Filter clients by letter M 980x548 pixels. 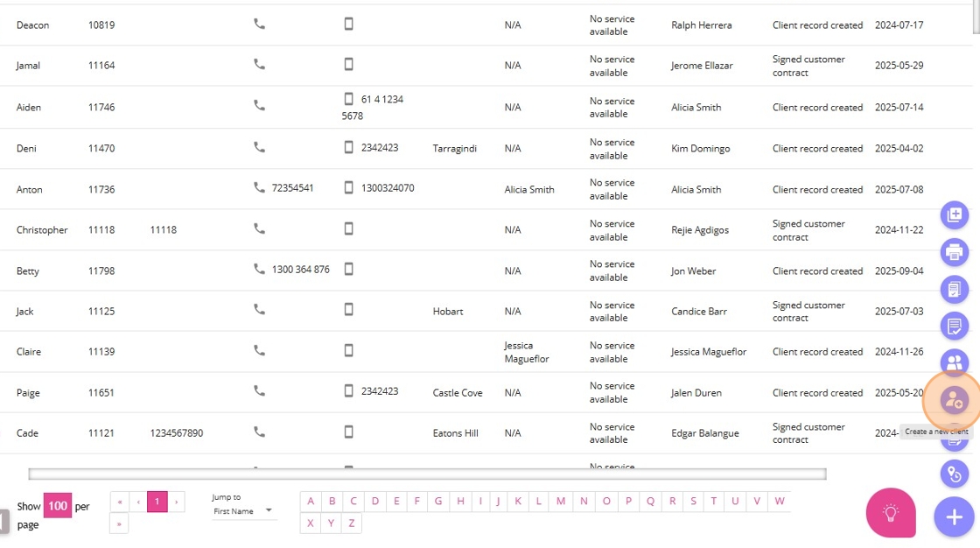[x=561, y=502]
